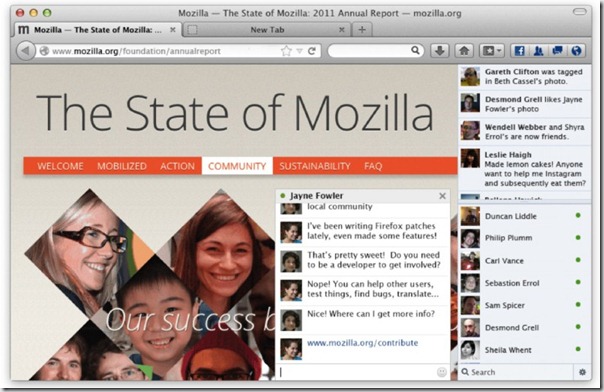Open chat with Sheila Whent
Image resolution: width=604 pixels, height=392 pixels.
525,350
